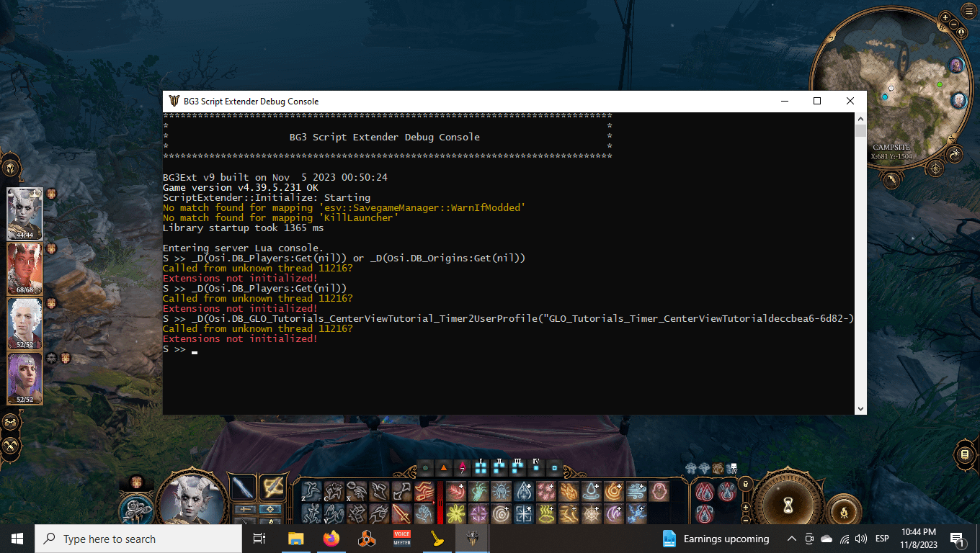Toggle minimap north-lock rotation icon

click(x=961, y=32)
